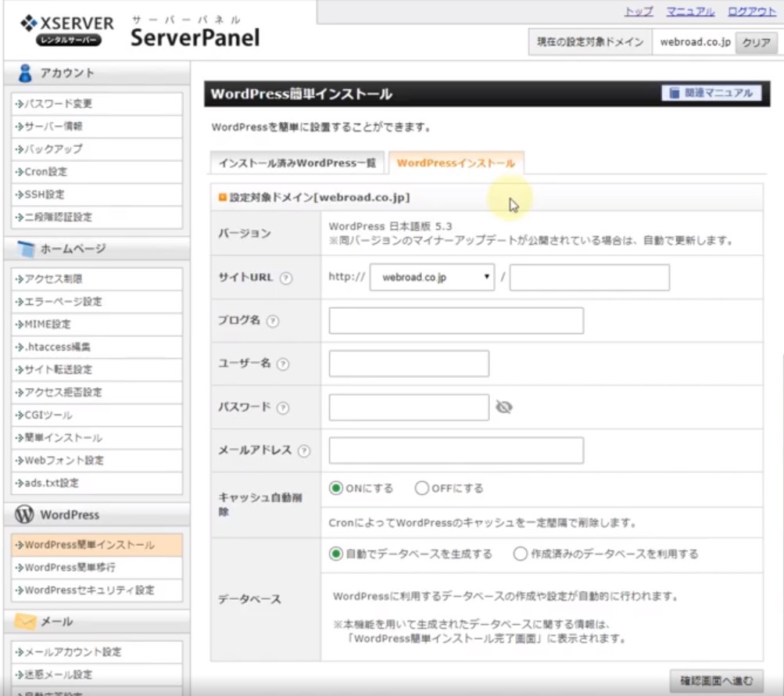The image size is (784, 696).
Task: Open アクセス拒否設定 in sidebar
Action: tap(97, 393)
